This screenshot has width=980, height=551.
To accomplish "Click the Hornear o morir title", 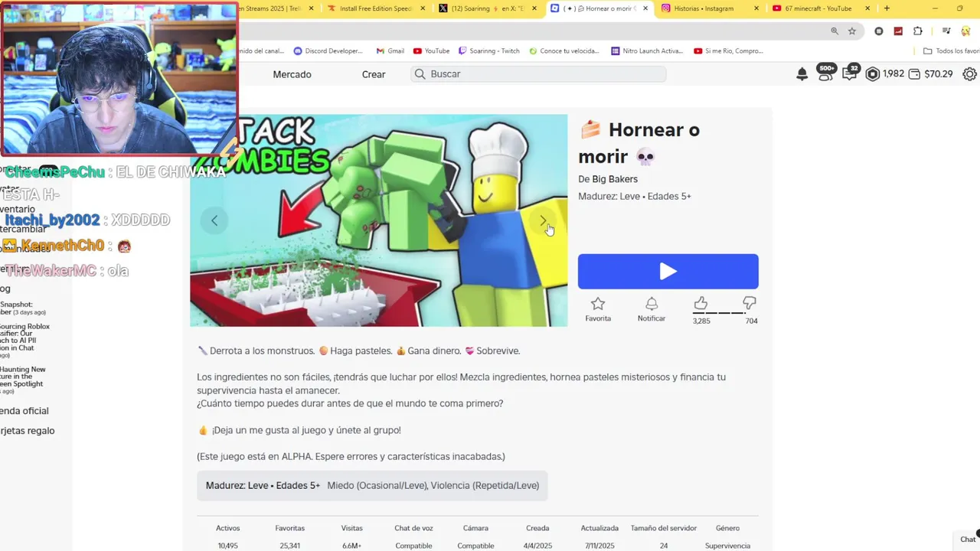I will (639, 143).
